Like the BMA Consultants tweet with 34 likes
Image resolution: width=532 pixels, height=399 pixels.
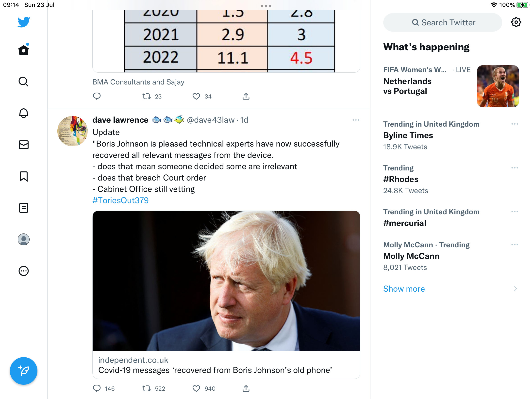[x=196, y=96]
